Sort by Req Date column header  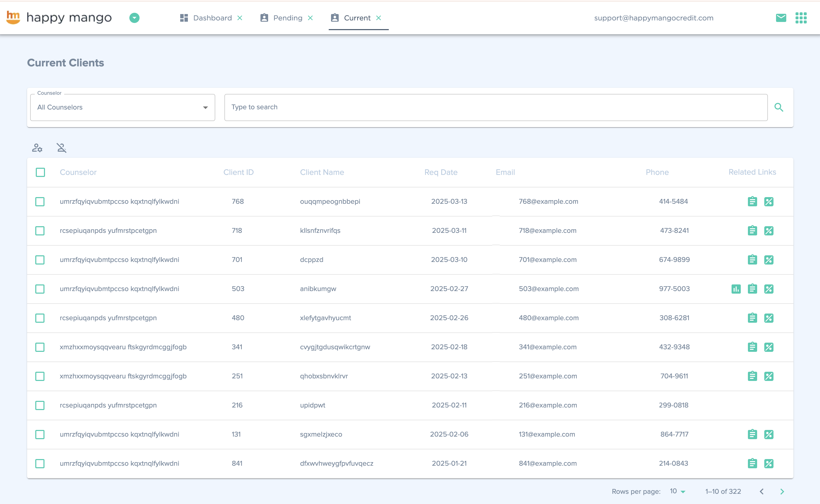(441, 172)
